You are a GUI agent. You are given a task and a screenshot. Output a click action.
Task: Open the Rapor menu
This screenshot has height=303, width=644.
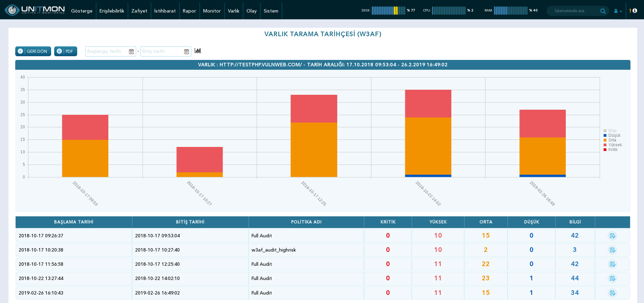coord(189,11)
